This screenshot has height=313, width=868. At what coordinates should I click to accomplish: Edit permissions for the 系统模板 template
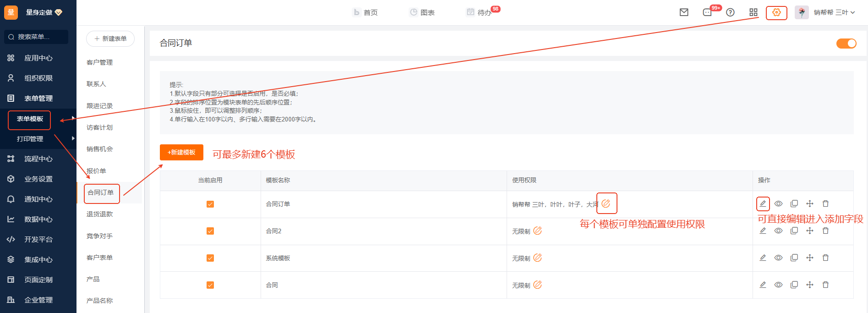[538, 258]
